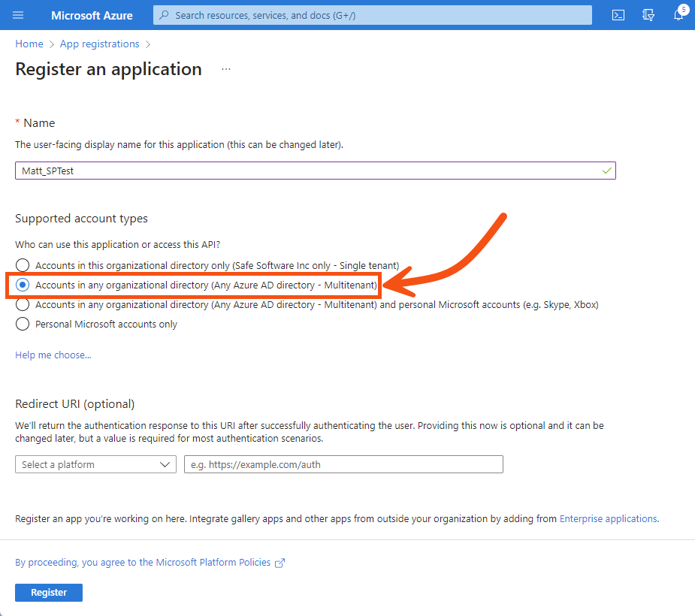This screenshot has width=695, height=616.
Task: Open the Help me choose link
Action: (x=53, y=355)
